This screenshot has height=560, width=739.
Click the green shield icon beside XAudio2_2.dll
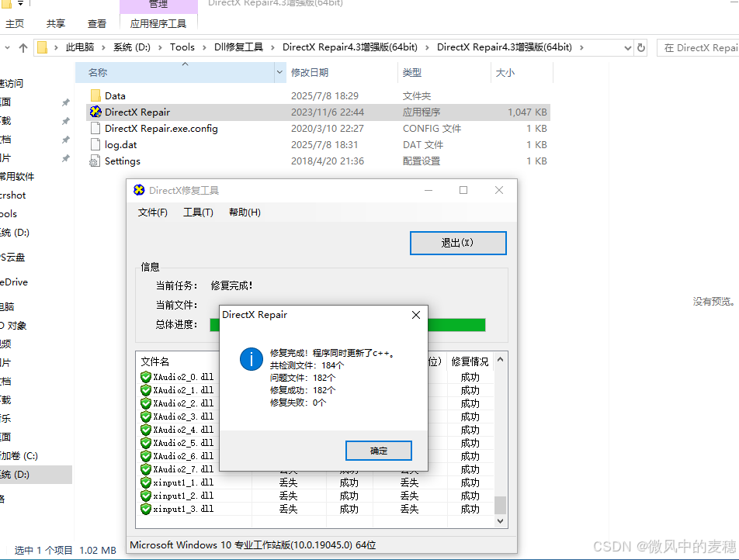click(x=146, y=403)
